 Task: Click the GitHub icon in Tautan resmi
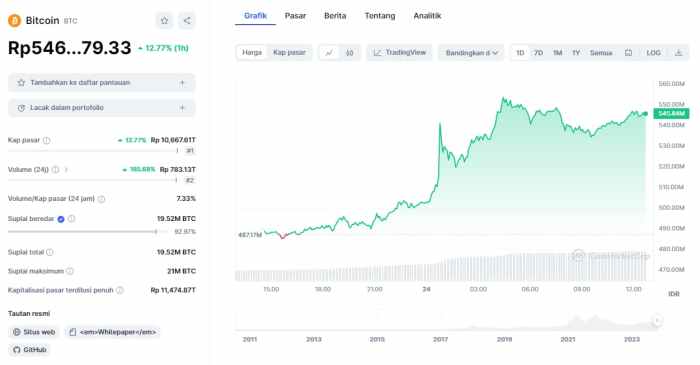point(17,350)
